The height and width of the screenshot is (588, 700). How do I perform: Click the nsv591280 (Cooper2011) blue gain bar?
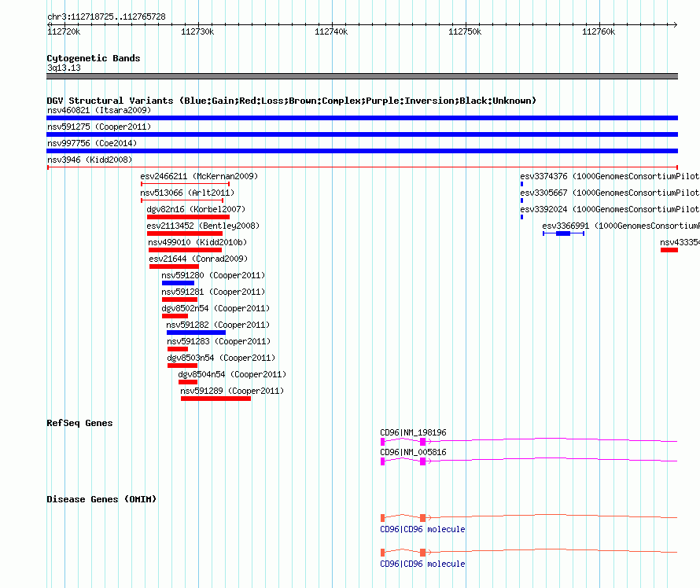(178, 283)
